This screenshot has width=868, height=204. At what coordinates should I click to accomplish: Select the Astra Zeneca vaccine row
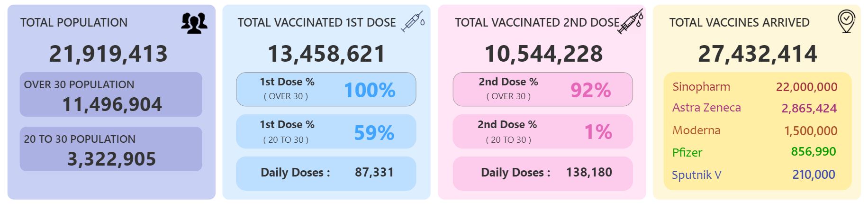755,108
